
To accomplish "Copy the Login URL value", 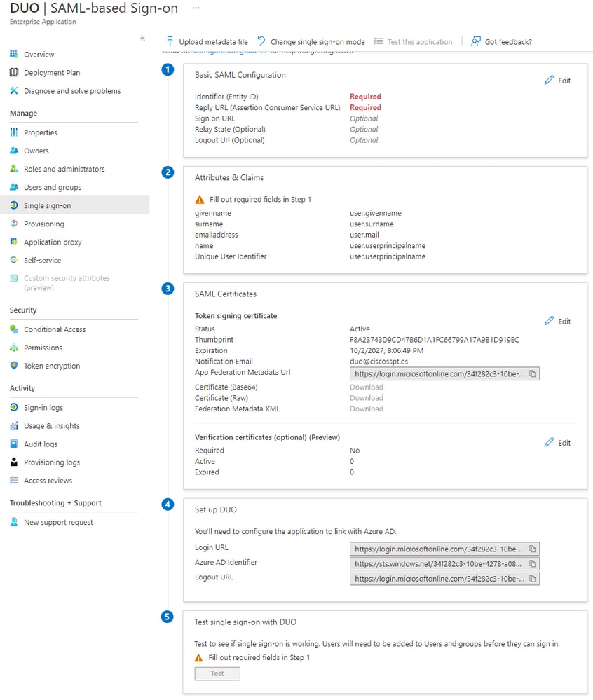I will click(532, 549).
